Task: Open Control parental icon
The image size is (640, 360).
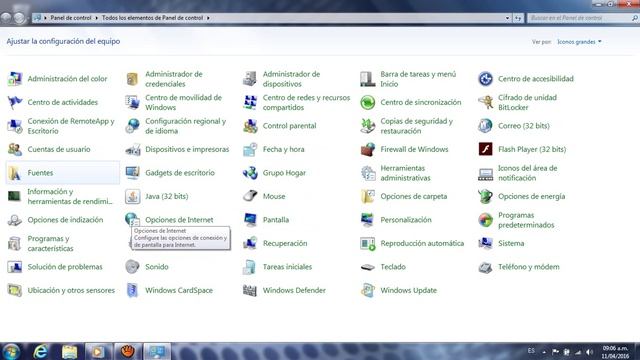Action: (x=250, y=126)
